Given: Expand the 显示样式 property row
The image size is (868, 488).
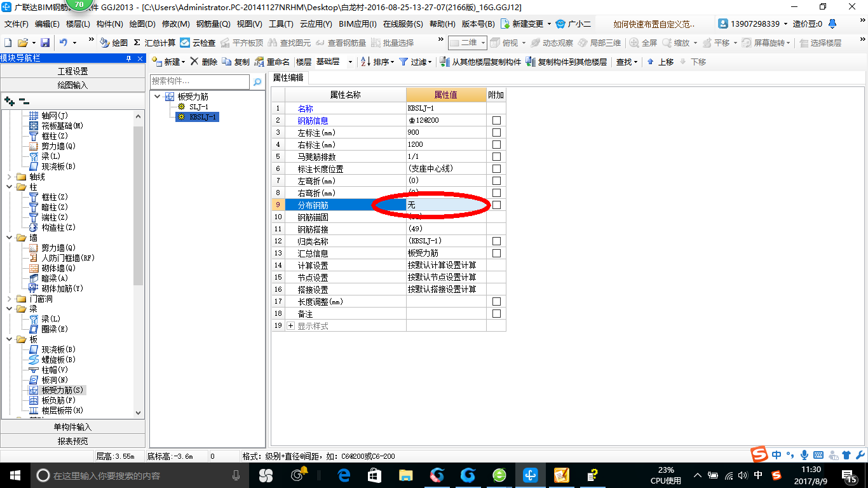Looking at the screenshot, I should [291, 326].
